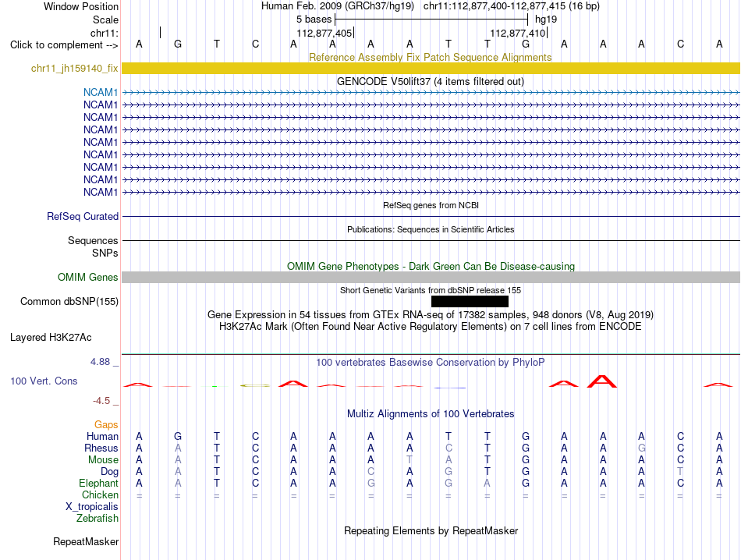Click the 112,877,405 position marker

coord(324,33)
